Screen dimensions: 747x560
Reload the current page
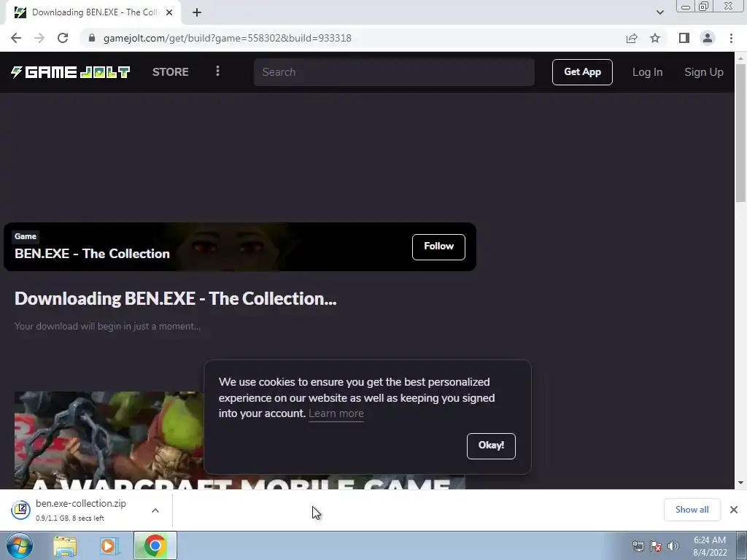point(63,38)
